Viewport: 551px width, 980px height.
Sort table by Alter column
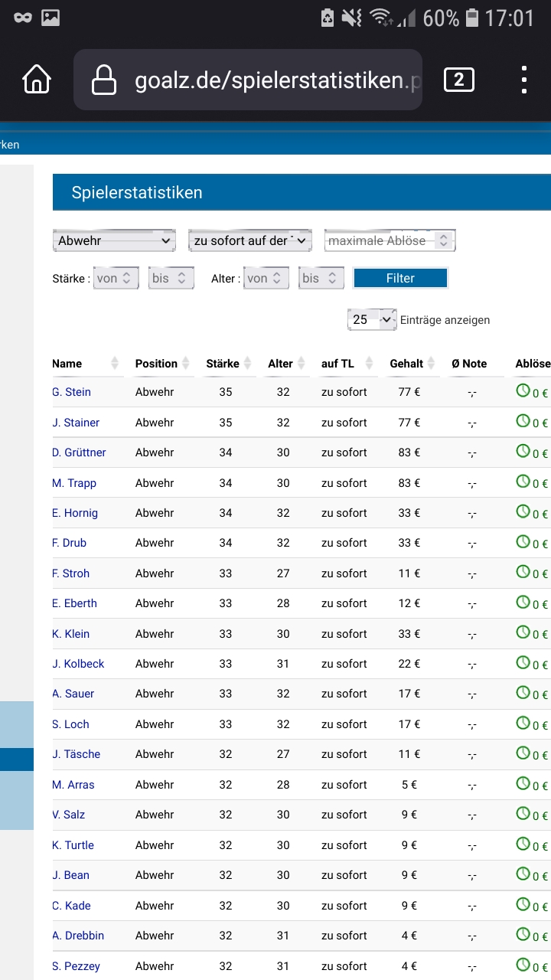pyautogui.click(x=286, y=364)
